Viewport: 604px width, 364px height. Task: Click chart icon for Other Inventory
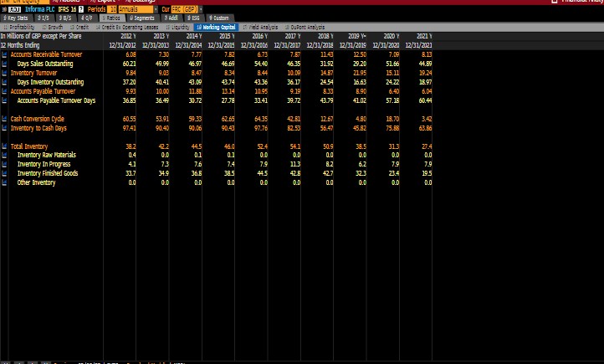click(4, 183)
